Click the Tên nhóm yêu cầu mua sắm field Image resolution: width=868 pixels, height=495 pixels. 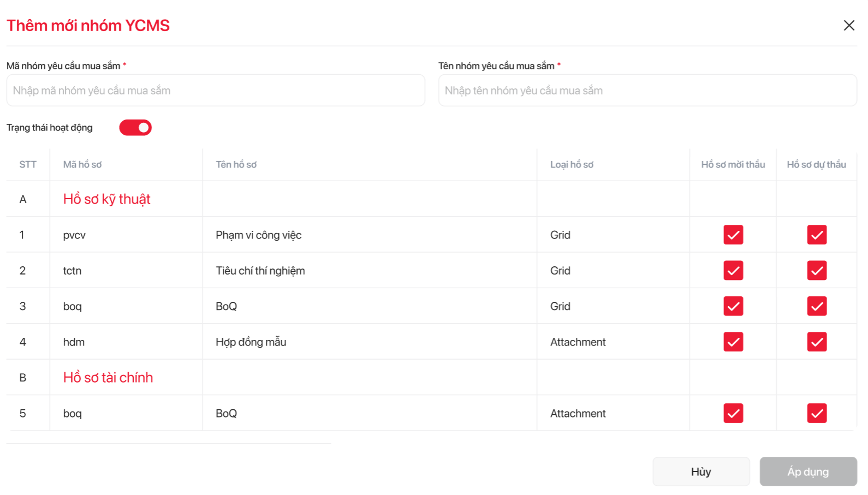pos(647,91)
